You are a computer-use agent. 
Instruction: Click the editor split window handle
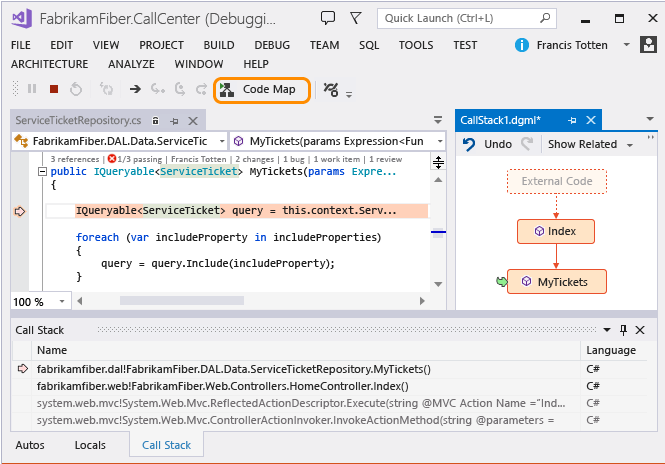point(438,162)
